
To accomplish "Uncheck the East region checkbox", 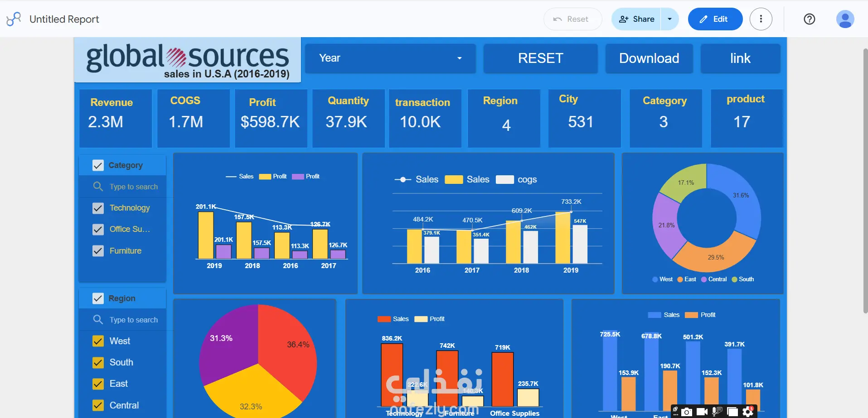I will point(98,384).
